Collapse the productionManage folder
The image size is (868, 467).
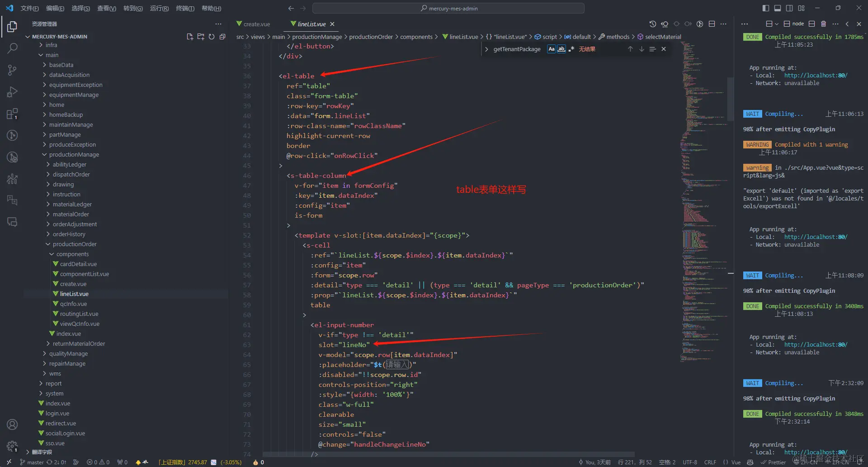(74, 155)
